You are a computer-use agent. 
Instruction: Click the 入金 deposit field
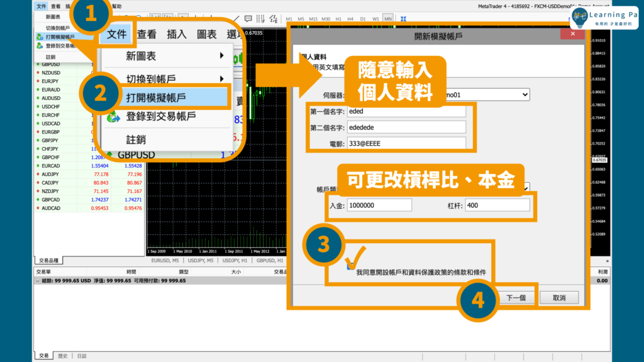[379, 206]
